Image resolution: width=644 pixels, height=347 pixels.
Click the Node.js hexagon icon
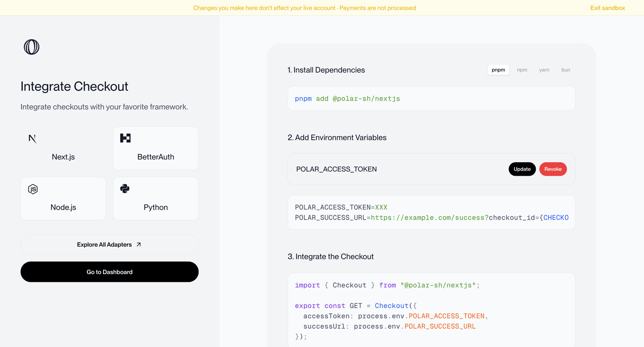33,189
